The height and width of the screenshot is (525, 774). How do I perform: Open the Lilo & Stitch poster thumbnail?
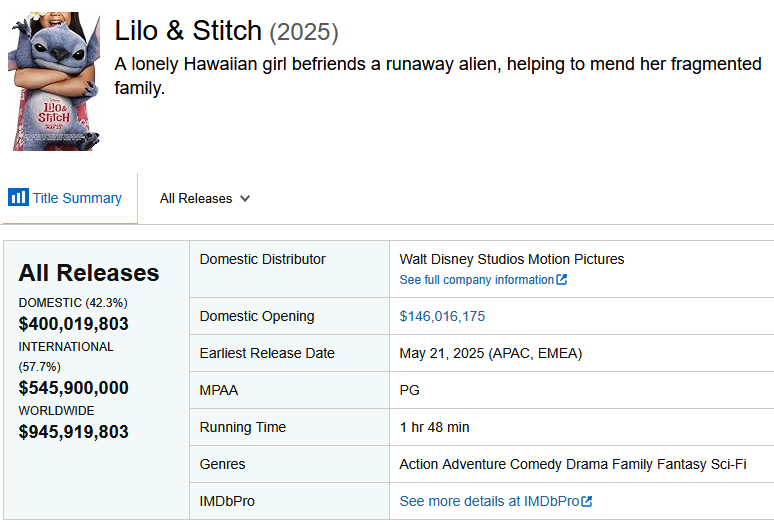54,81
